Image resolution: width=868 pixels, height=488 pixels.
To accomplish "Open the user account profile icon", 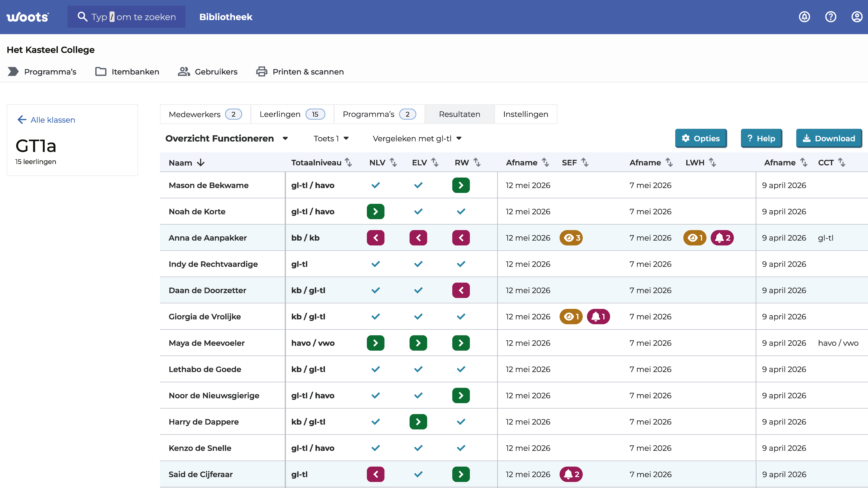I will tap(857, 17).
